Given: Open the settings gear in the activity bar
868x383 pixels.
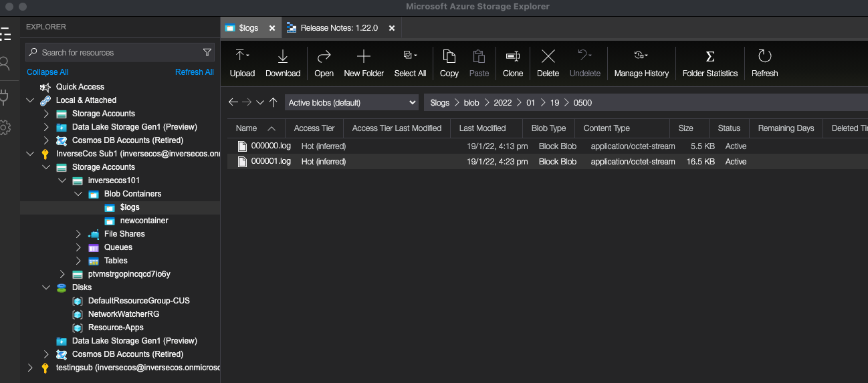Looking at the screenshot, I should [5, 127].
